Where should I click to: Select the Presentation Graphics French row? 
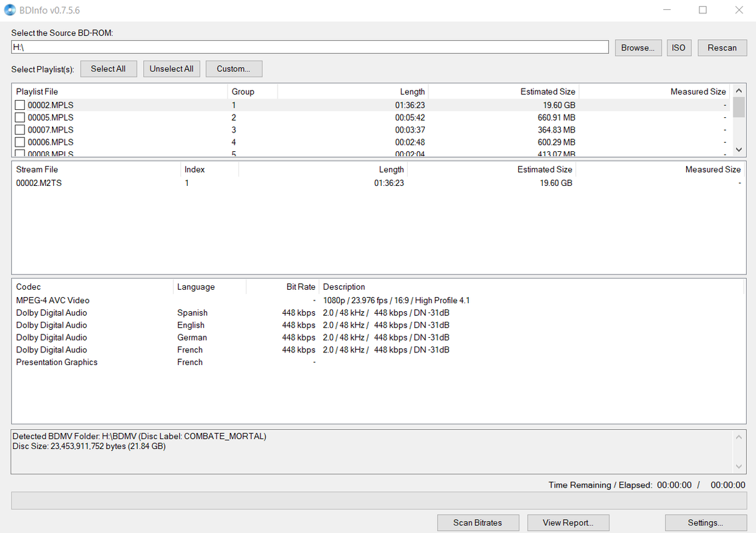point(378,362)
